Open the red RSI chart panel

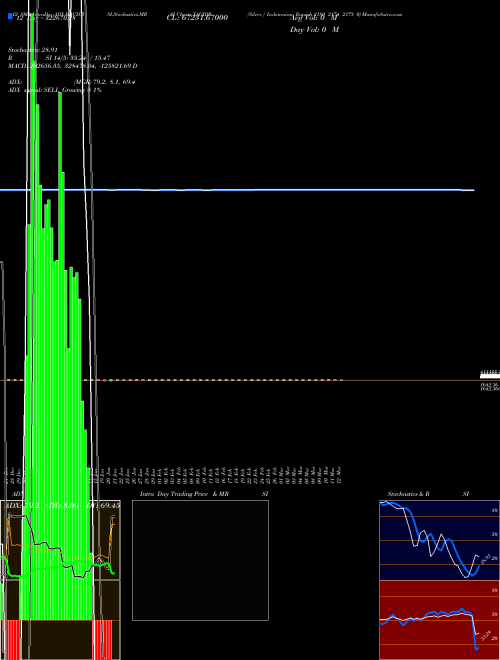[439, 620]
